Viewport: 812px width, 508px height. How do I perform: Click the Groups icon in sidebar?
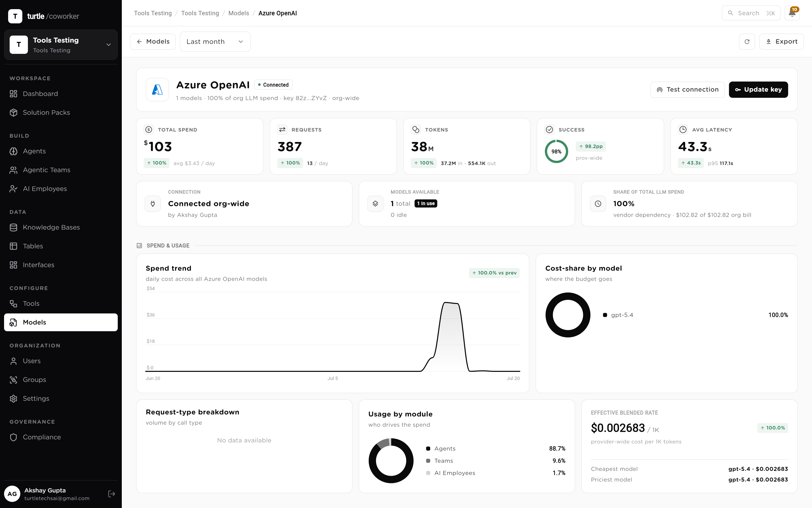(x=13, y=380)
